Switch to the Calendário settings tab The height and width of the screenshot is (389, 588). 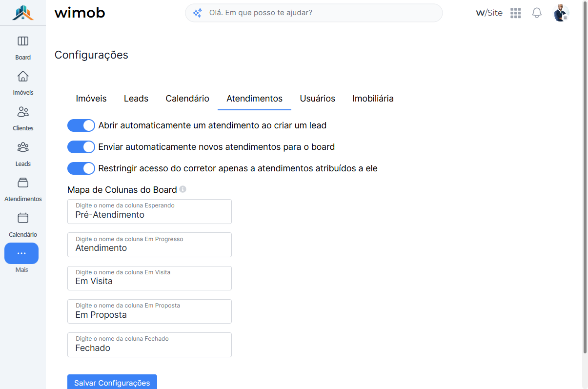187,99
